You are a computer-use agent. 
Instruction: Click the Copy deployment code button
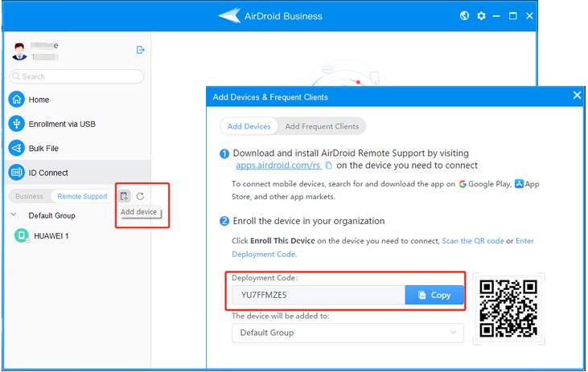(x=434, y=295)
